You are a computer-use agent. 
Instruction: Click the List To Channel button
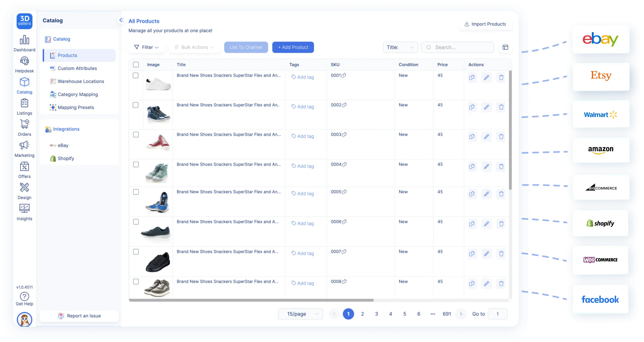tap(246, 47)
